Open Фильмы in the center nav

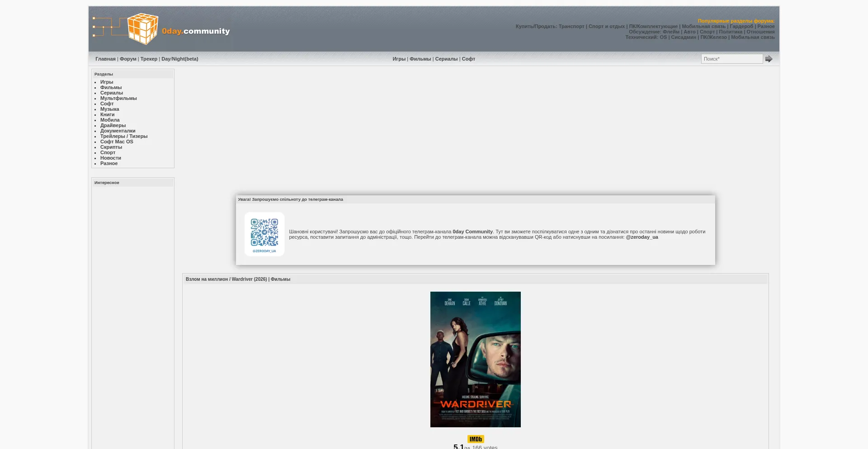(x=420, y=59)
